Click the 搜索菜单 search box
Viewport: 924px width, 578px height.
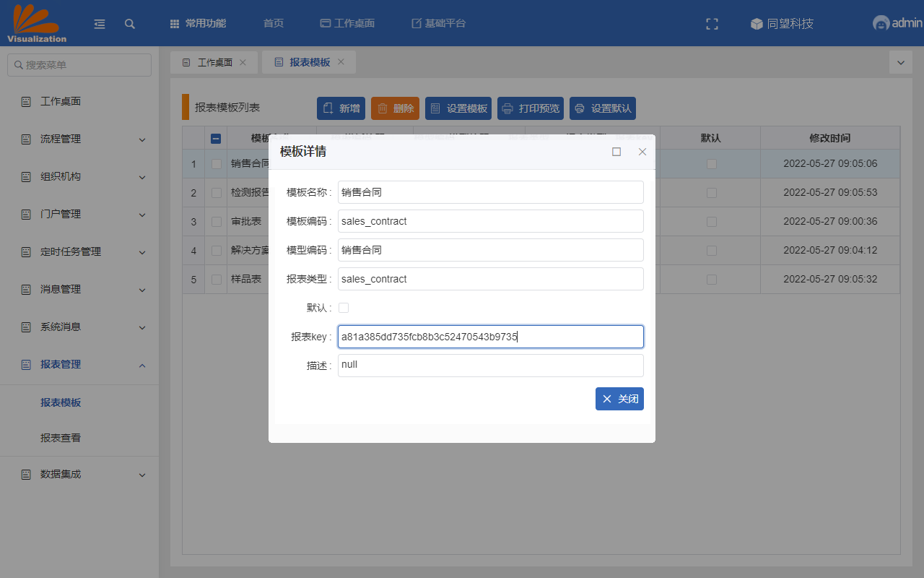click(x=79, y=65)
